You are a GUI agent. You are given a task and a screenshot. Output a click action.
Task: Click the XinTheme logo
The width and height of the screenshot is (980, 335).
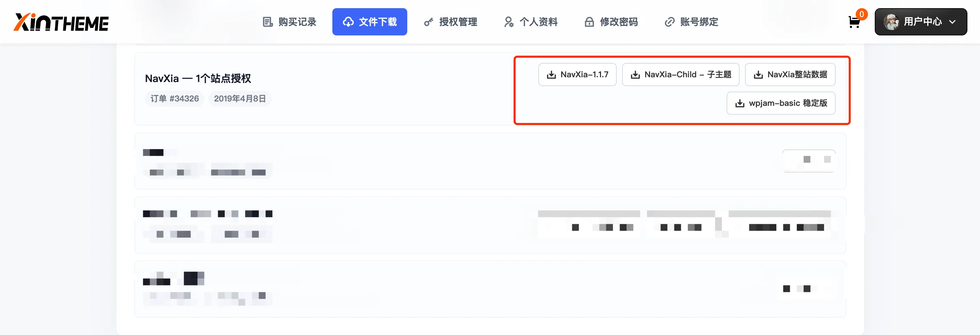61,22
